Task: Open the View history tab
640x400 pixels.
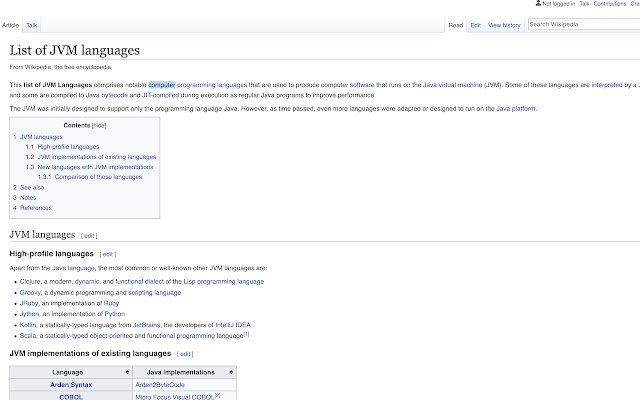Action: [504, 25]
